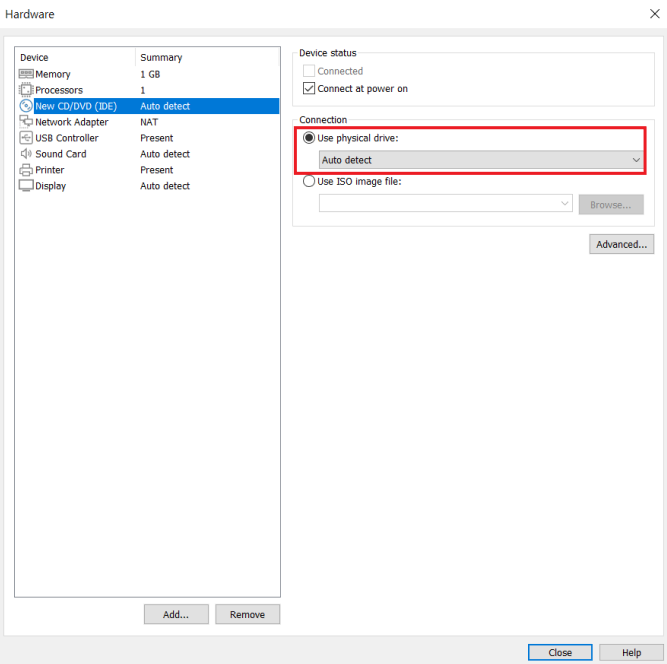The image size is (667, 664).
Task: Choose Use physical drive option
Action: point(309,138)
